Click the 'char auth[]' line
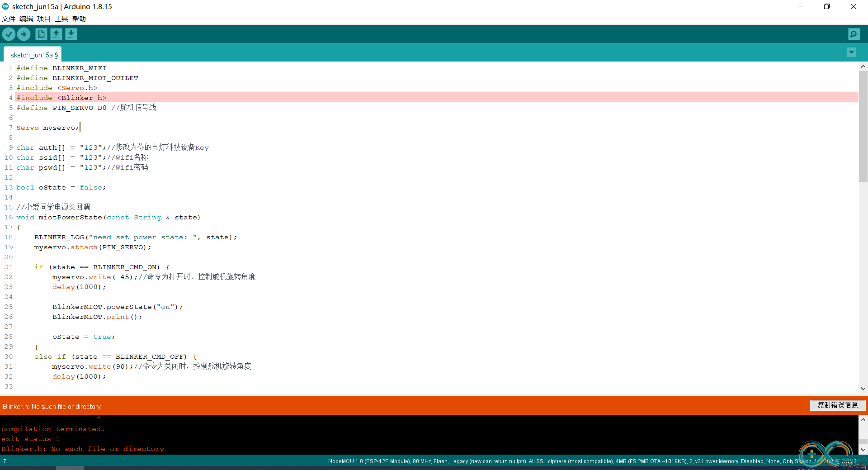The height and width of the screenshot is (470, 868). point(113,147)
